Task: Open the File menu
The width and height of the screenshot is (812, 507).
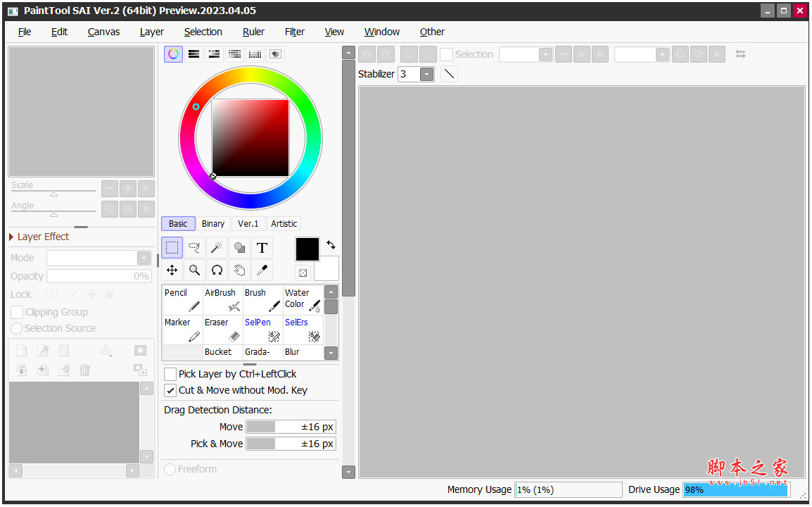Action: tap(25, 32)
